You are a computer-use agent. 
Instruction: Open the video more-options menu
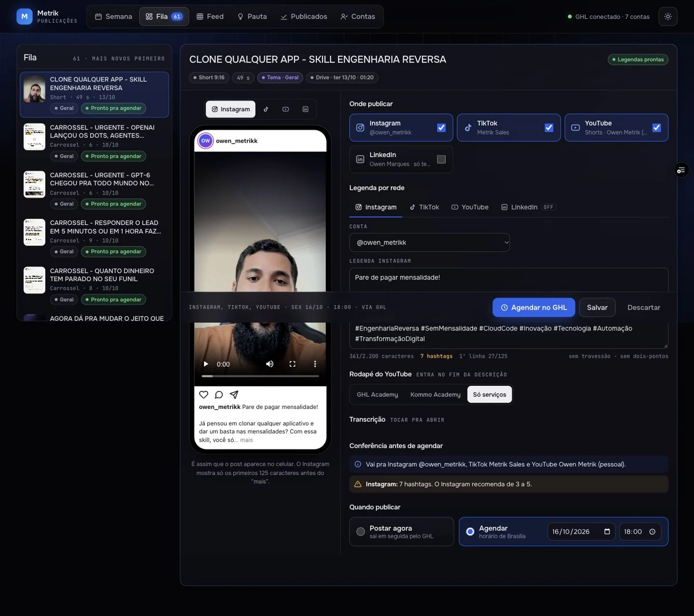click(315, 364)
